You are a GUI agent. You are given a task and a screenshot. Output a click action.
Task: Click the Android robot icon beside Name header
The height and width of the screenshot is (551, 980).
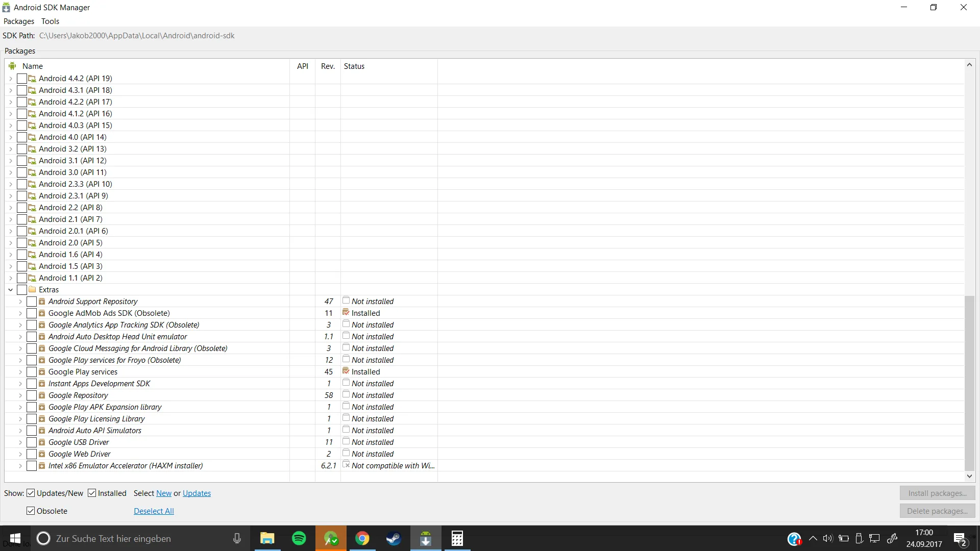(x=12, y=66)
